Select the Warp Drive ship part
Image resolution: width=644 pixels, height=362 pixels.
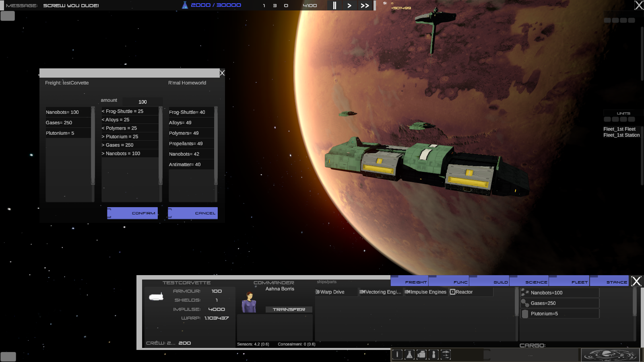(336, 292)
